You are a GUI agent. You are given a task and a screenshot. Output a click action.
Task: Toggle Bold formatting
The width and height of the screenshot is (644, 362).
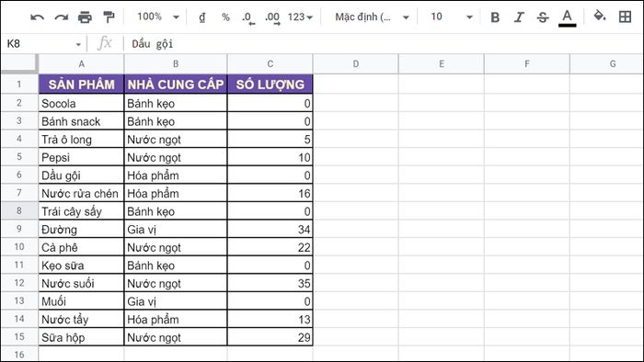(495, 17)
